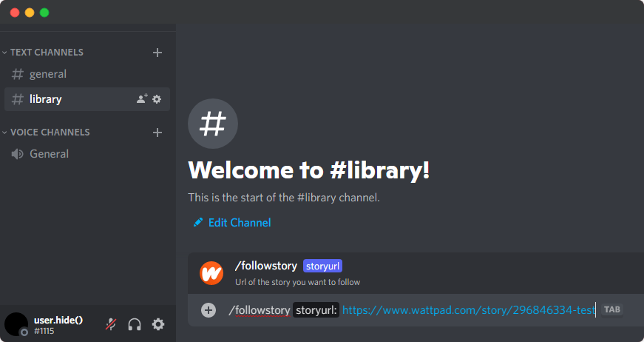Click the add text channel plus icon
This screenshot has height=342, width=644.
157,53
